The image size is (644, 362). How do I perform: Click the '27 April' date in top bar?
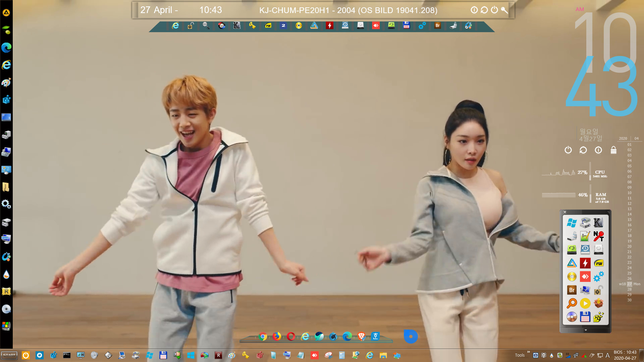(x=156, y=10)
